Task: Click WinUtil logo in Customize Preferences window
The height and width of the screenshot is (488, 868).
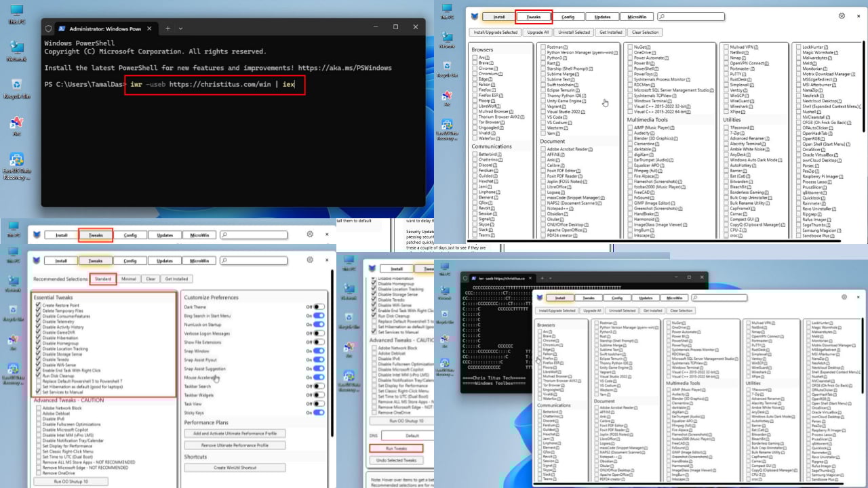Action: tap(35, 260)
